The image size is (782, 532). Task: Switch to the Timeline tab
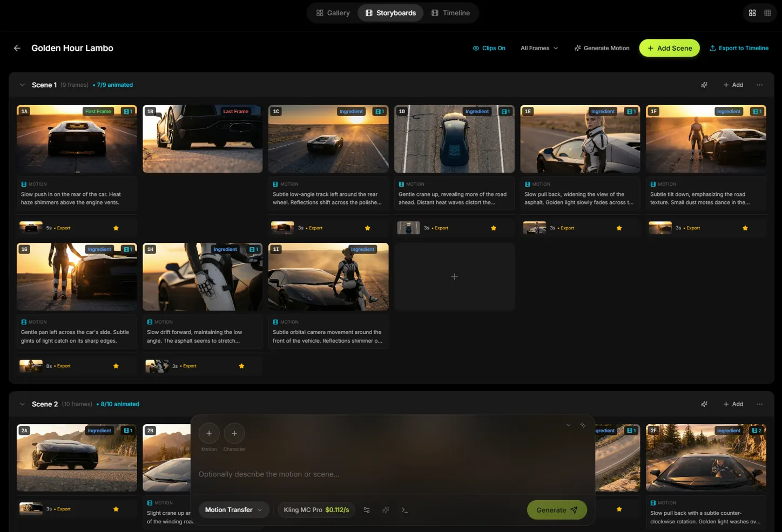point(451,12)
